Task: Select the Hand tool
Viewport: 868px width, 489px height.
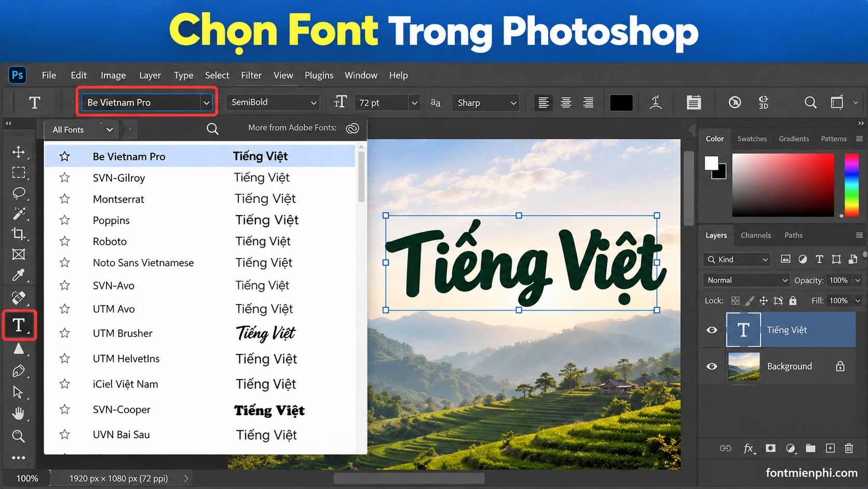Action: 19,414
